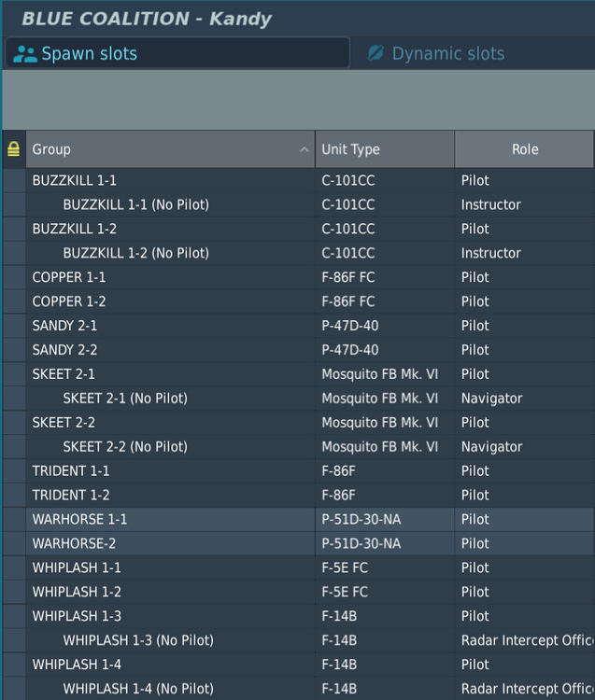
Task: Choose BUZZKILL 1-2 (No Pilot) instructor slot
Action: pos(135,253)
